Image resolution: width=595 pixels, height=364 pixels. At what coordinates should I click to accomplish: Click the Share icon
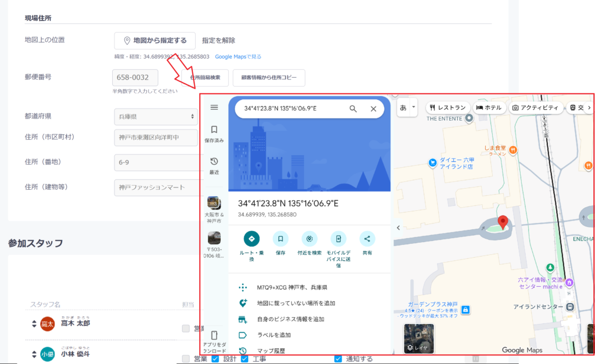[x=367, y=239]
